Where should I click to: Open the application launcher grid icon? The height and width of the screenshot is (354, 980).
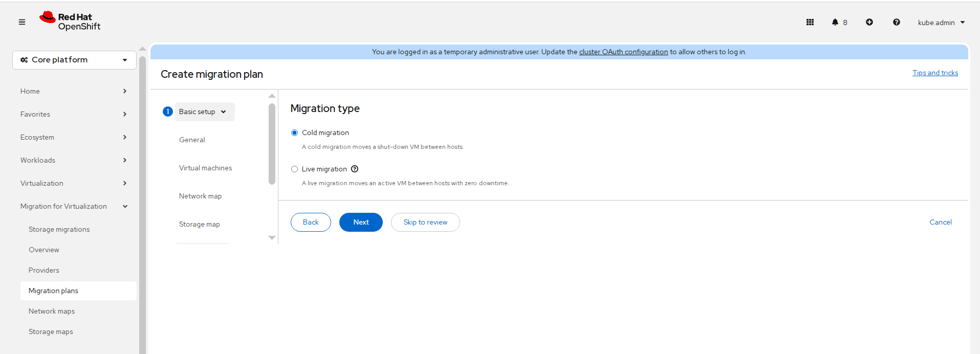[810, 22]
